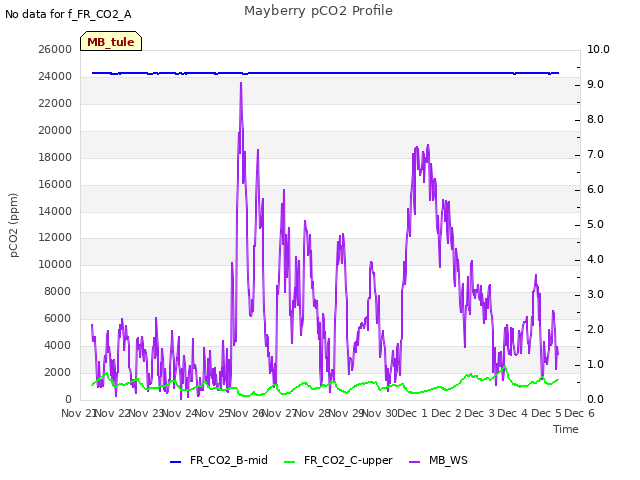Image resolution: width=640 pixels, height=480 pixels.
Task: Click the 26000 left axis tick label
Action: pyautogui.click(x=55, y=49)
